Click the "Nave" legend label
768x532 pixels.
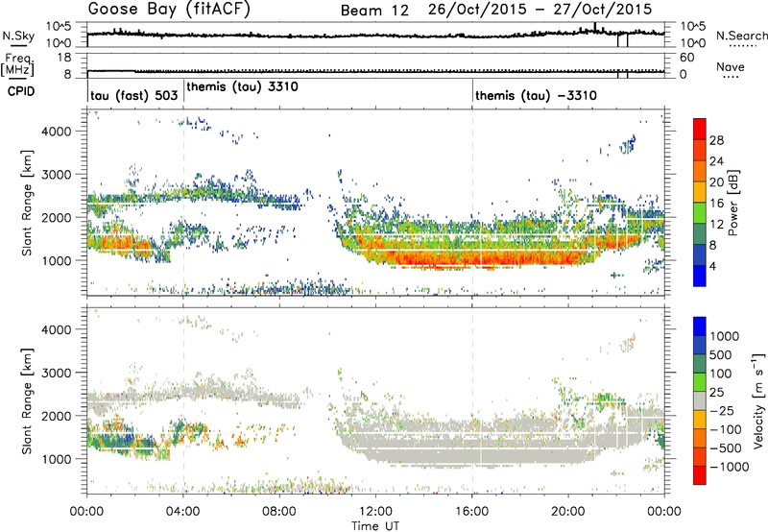point(731,67)
